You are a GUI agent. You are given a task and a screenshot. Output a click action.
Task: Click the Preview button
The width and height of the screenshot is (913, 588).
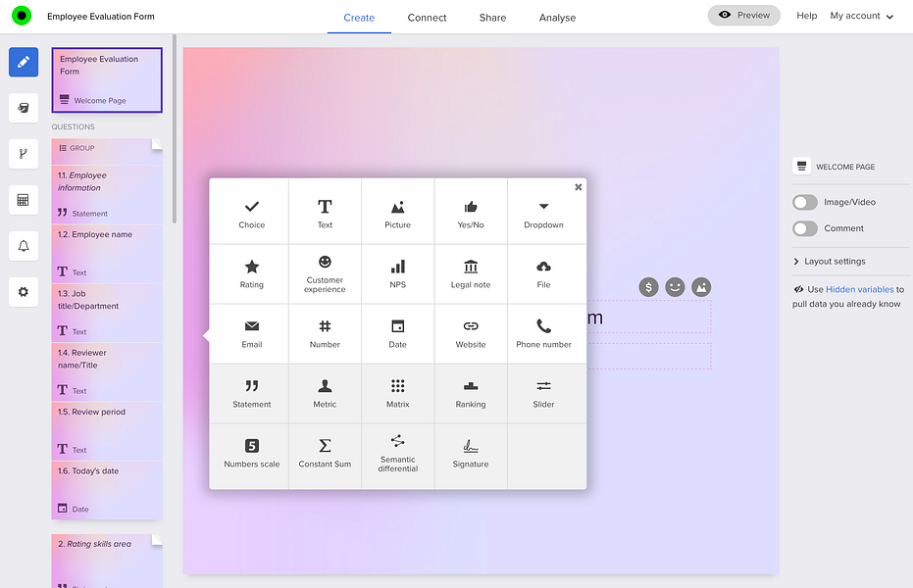click(743, 15)
